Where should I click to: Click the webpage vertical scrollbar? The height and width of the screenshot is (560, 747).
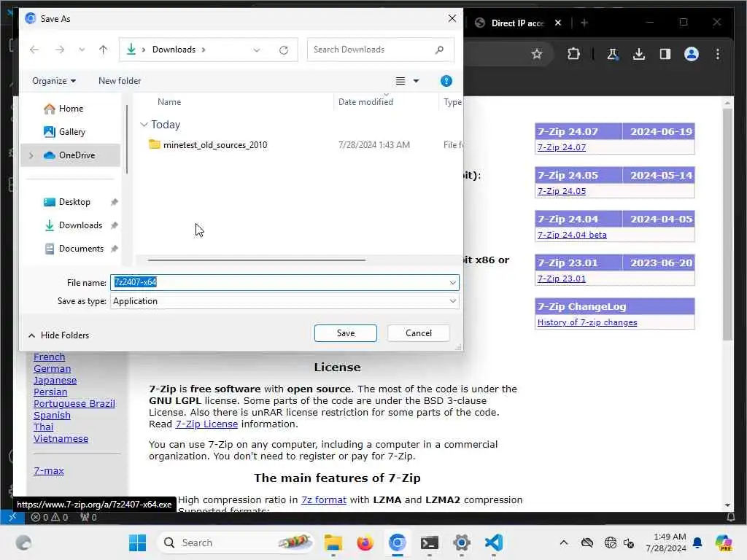pyautogui.click(x=727, y=224)
